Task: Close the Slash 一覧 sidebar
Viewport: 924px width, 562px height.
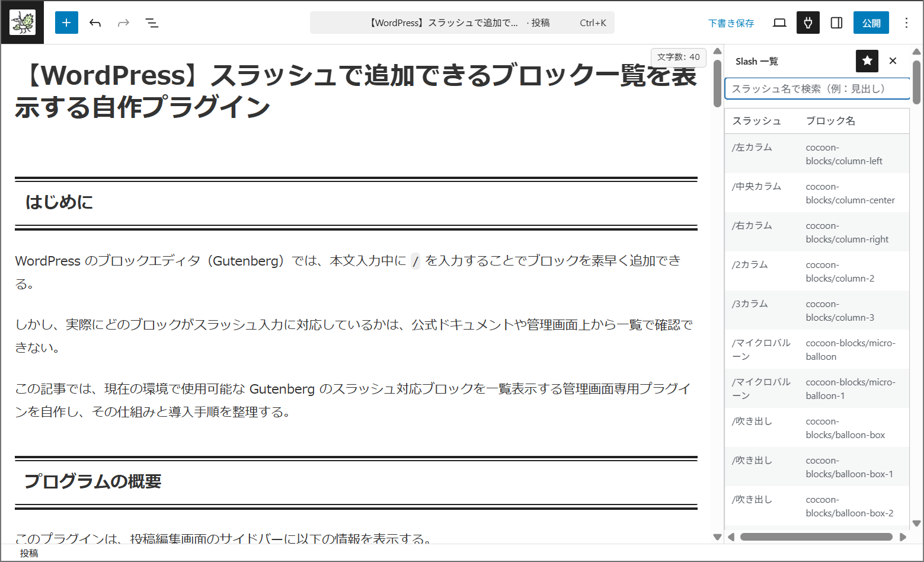Action: (893, 60)
